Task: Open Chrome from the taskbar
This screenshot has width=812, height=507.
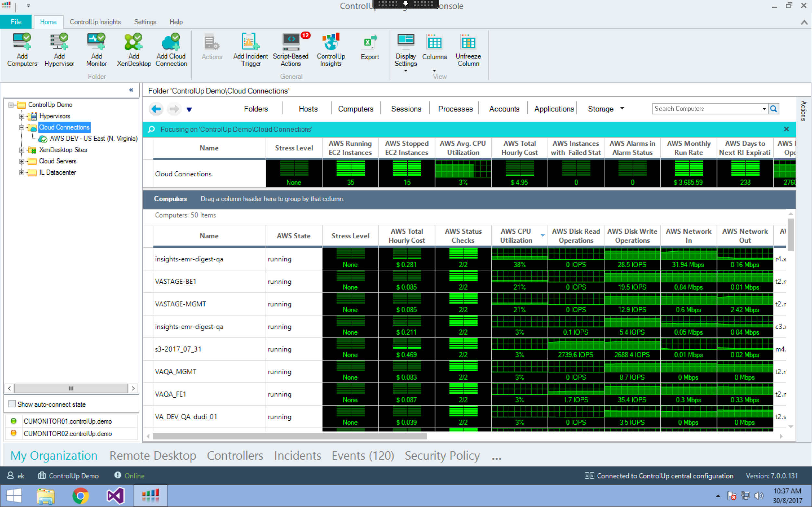Action: (81, 496)
